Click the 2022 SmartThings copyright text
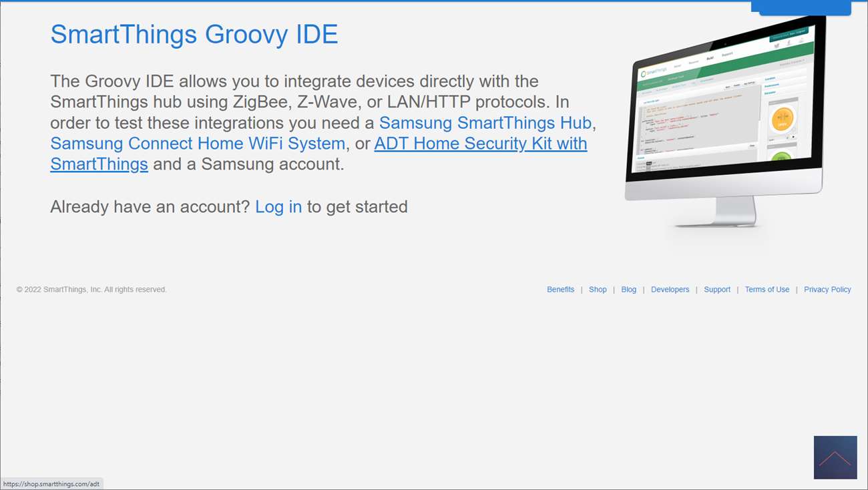 click(x=91, y=290)
